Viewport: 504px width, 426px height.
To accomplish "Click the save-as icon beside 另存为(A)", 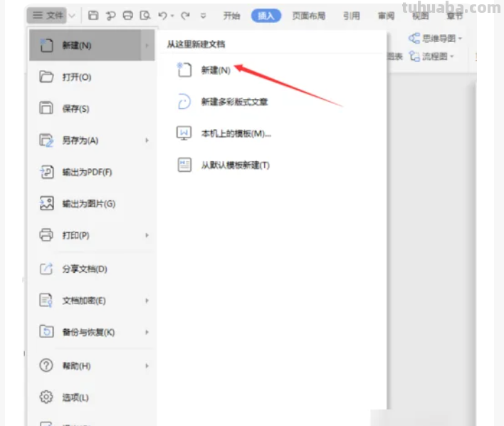I will tap(46, 140).
